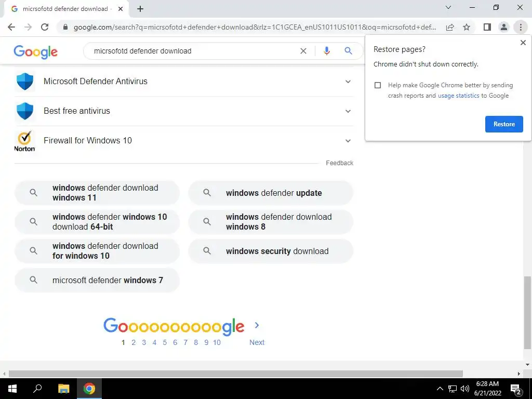Viewport: 532px width, 399px height.
Task: Click inside the Google search input field
Action: (x=193, y=51)
